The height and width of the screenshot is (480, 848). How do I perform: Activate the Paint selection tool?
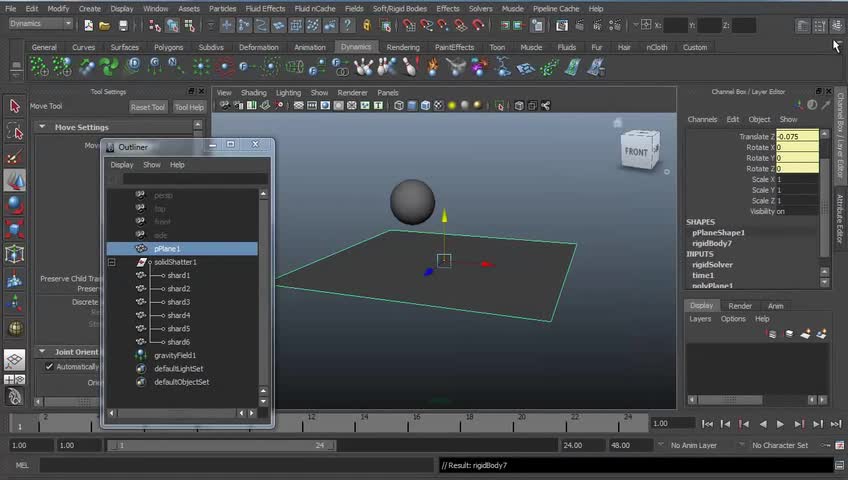coord(15,156)
